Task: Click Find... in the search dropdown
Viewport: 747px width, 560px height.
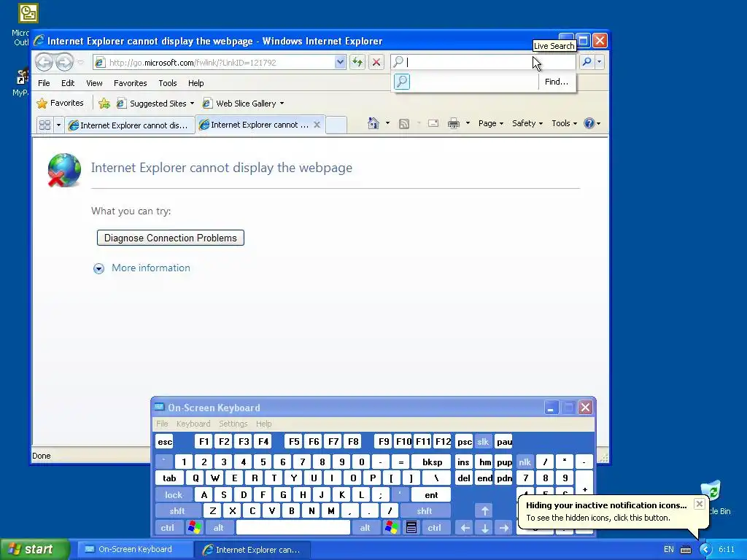Action: (x=557, y=82)
